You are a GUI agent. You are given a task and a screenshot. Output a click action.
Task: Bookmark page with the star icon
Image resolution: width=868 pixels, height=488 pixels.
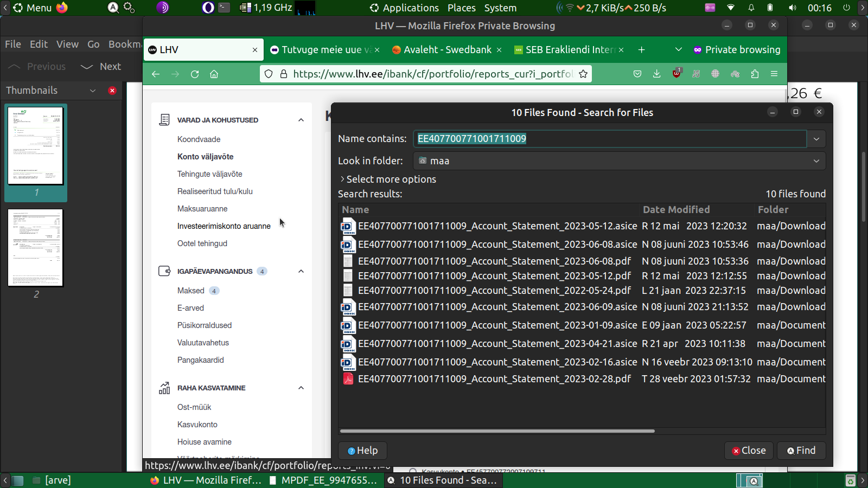tap(583, 74)
